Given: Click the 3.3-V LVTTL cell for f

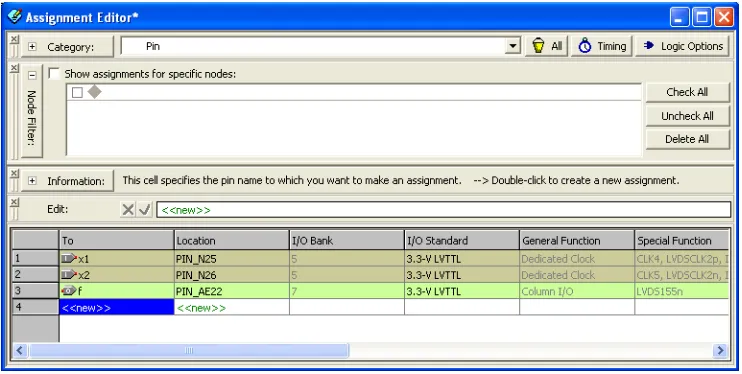Looking at the screenshot, I should pos(462,291).
